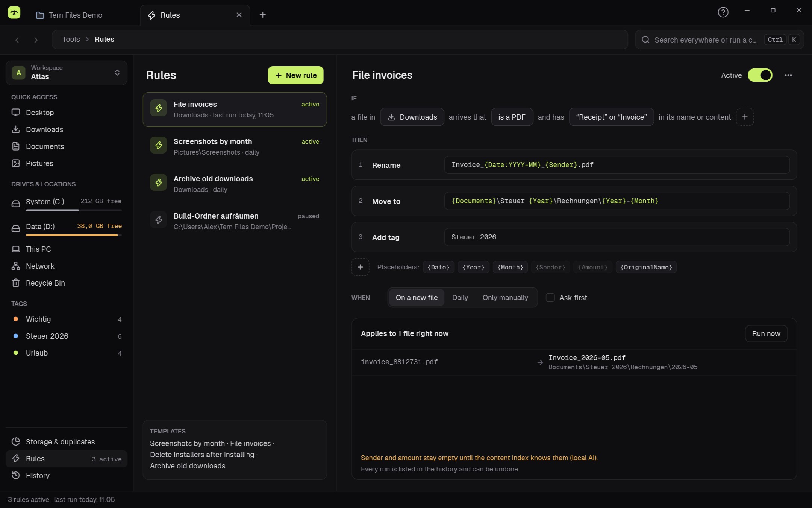Select the Daily trigger option

click(x=460, y=298)
